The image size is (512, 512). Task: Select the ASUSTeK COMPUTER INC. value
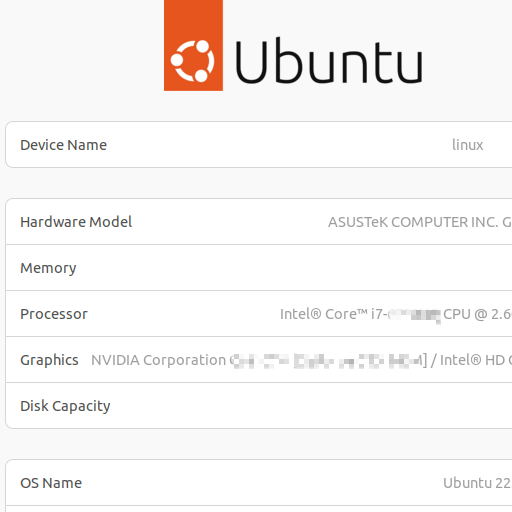pos(420,222)
